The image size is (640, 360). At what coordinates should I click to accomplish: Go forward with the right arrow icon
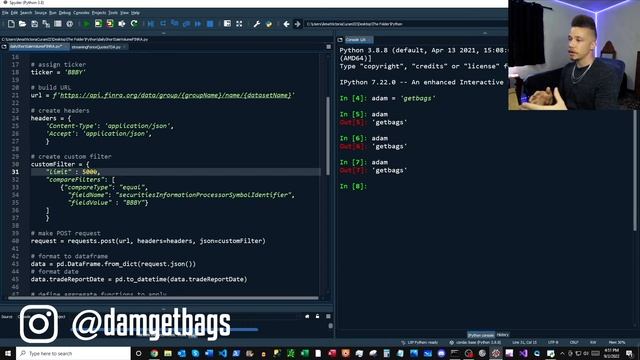pos(298,24)
